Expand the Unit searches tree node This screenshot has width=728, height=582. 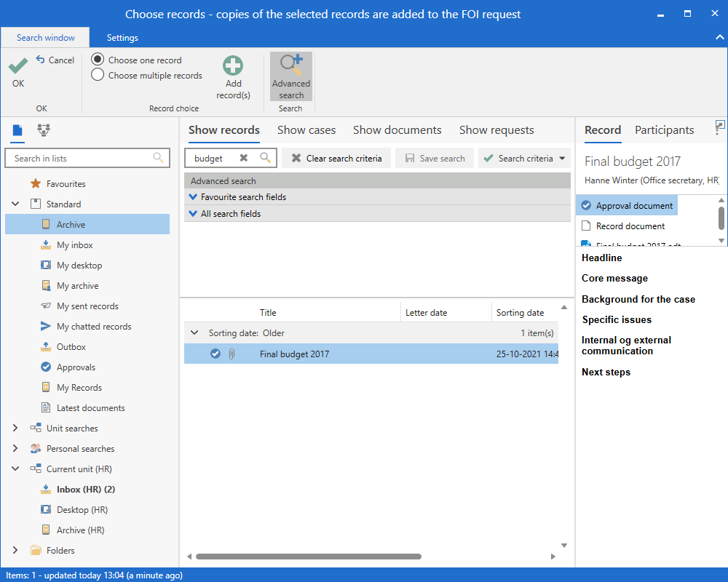coord(15,428)
